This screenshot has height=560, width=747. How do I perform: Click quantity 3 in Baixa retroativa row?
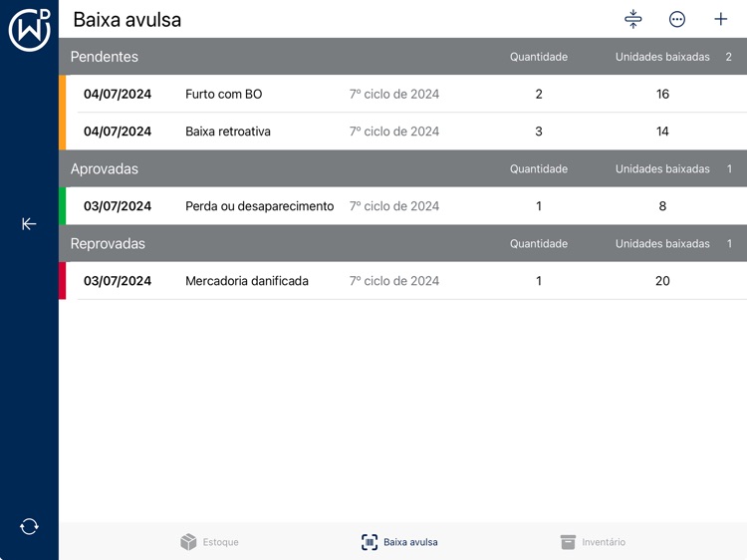click(539, 132)
